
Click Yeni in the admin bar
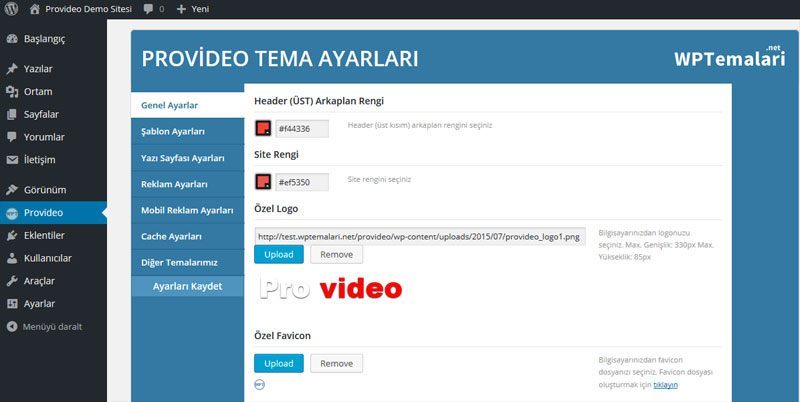click(200, 9)
